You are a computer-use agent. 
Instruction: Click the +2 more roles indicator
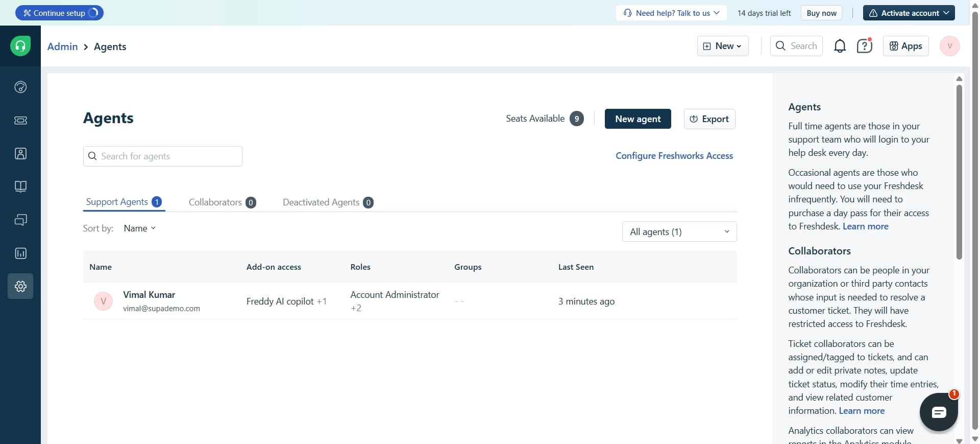pos(356,308)
